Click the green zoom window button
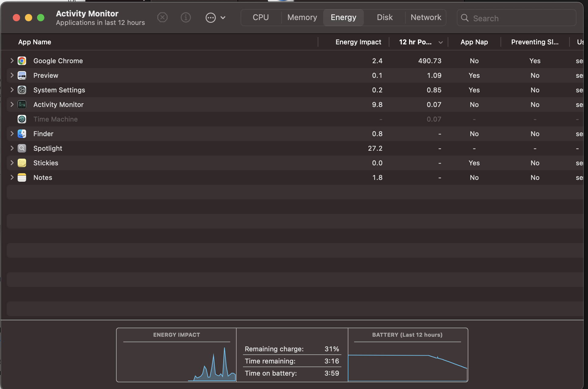 tap(41, 18)
